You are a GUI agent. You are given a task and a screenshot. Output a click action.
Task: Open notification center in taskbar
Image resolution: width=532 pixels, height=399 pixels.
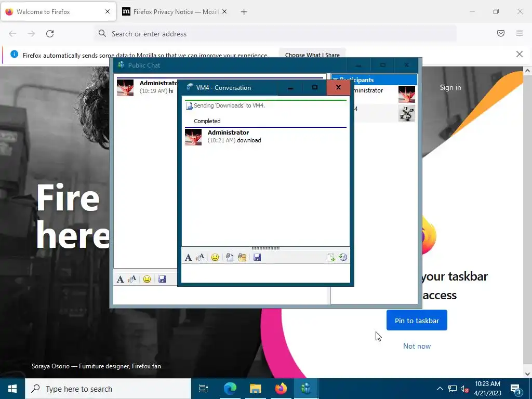pos(516,389)
